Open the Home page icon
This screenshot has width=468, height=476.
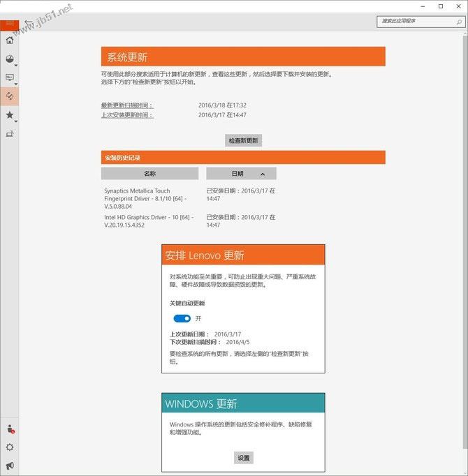click(10, 40)
